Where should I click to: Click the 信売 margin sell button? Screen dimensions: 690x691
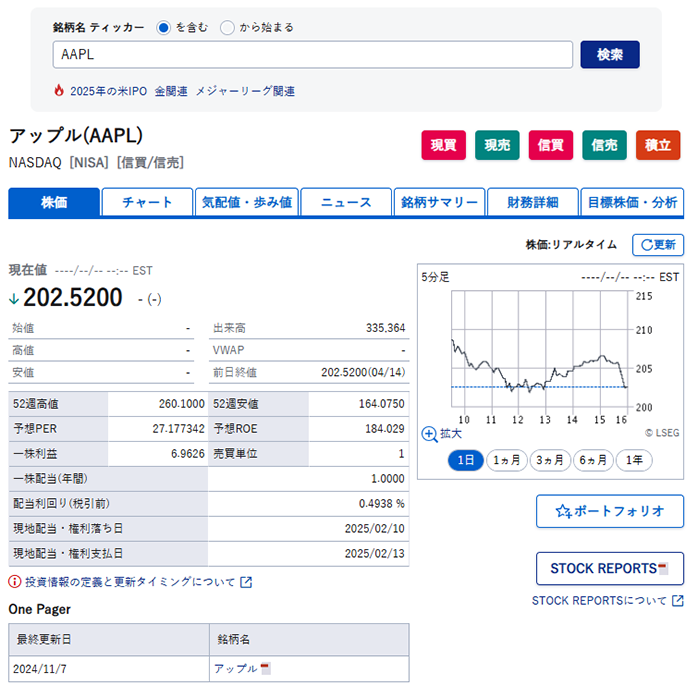click(604, 145)
